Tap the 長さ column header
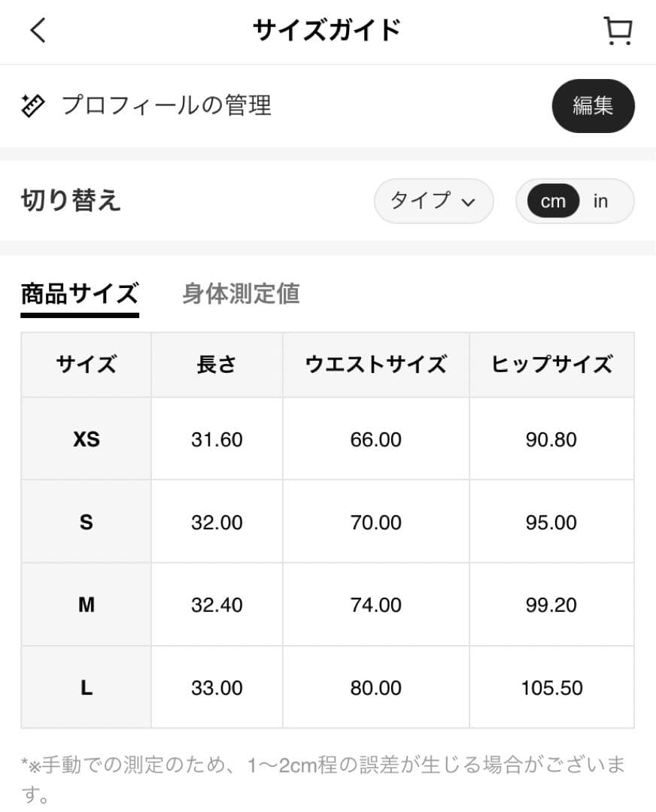656x812 pixels. [x=217, y=365]
